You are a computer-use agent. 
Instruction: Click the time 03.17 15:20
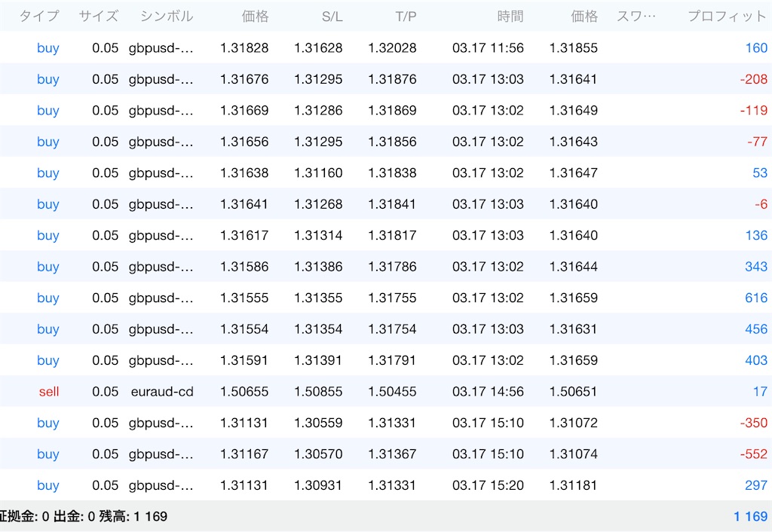pos(488,485)
